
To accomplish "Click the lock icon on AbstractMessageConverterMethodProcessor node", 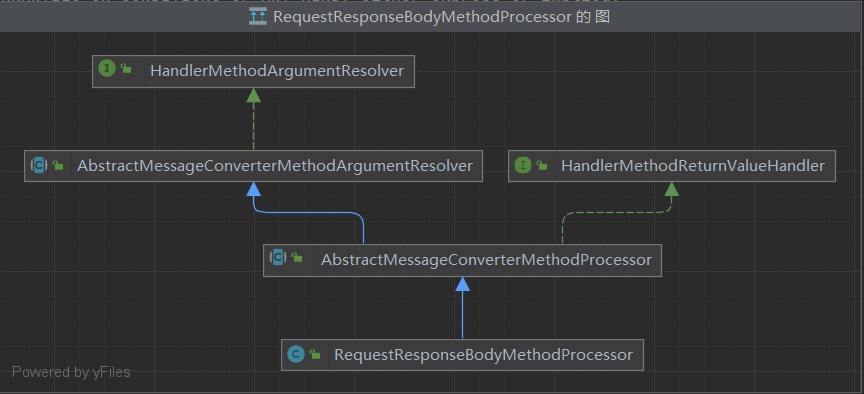I will [298, 257].
